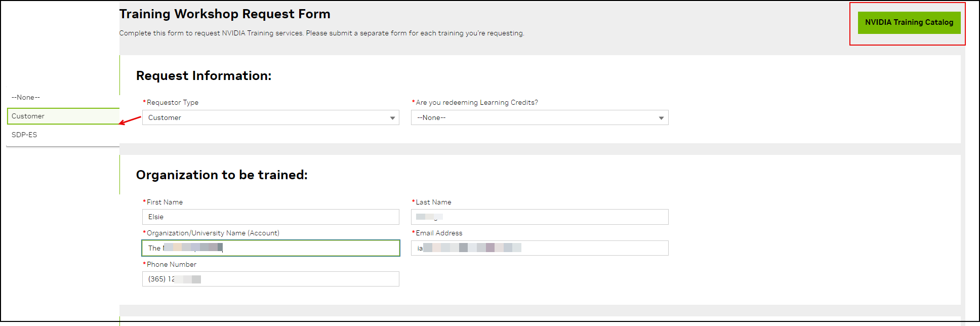Click the Learning Credits dropdown arrow
The image size is (980, 326).
661,118
